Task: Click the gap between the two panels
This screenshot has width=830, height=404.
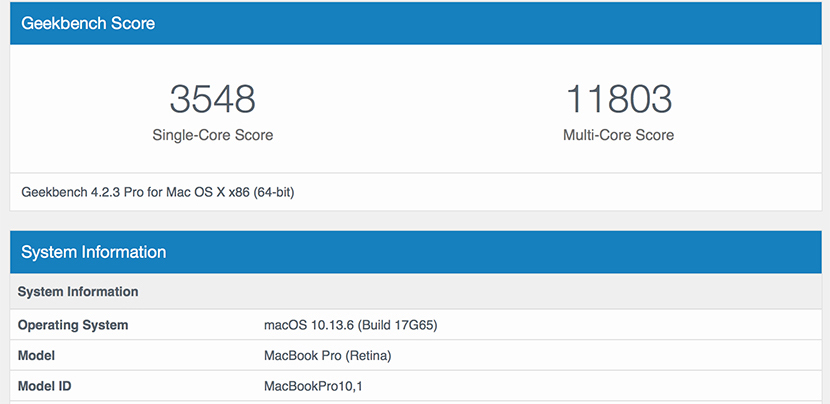Action: tap(415, 220)
